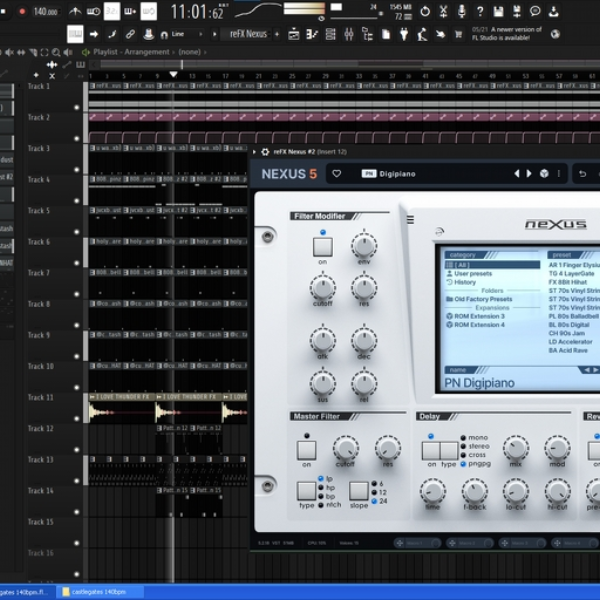Image resolution: width=600 pixels, height=600 pixels.
Task: Toggle the Delay on button
Action: click(x=431, y=451)
